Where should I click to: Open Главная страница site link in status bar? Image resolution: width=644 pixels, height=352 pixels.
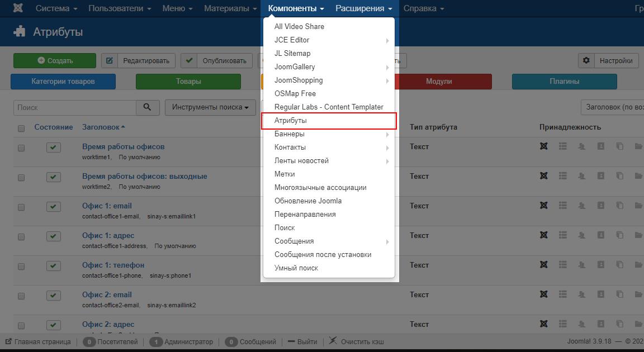[x=38, y=342]
